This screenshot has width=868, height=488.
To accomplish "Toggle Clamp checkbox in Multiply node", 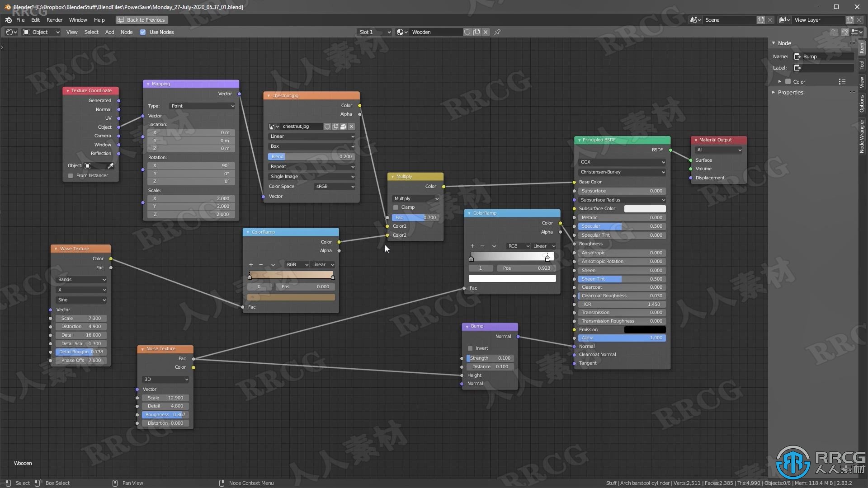I will coord(396,207).
